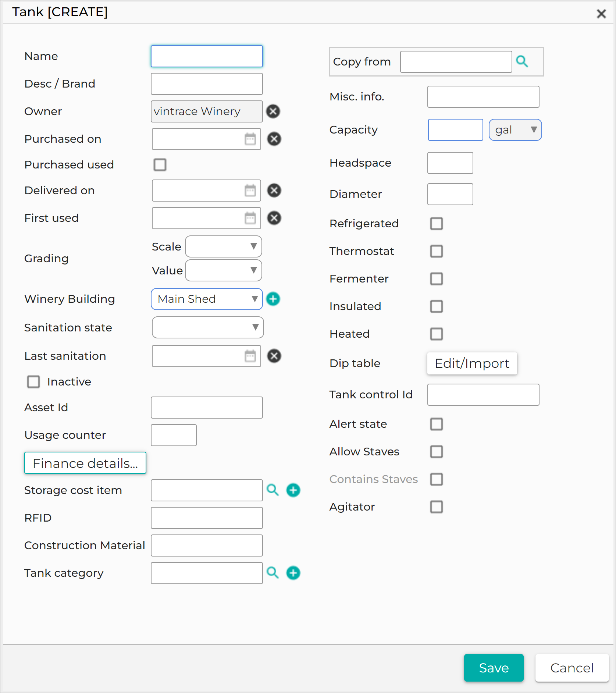This screenshot has height=693, width=616.
Task: Open the Winery Building dropdown
Action: (x=207, y=299)
